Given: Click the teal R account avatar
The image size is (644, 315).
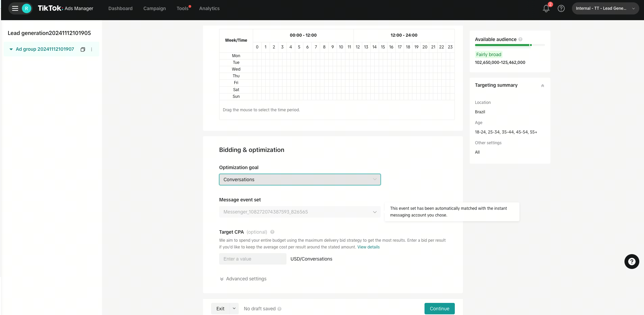Looking at the screenshot, I should (27, 8).
